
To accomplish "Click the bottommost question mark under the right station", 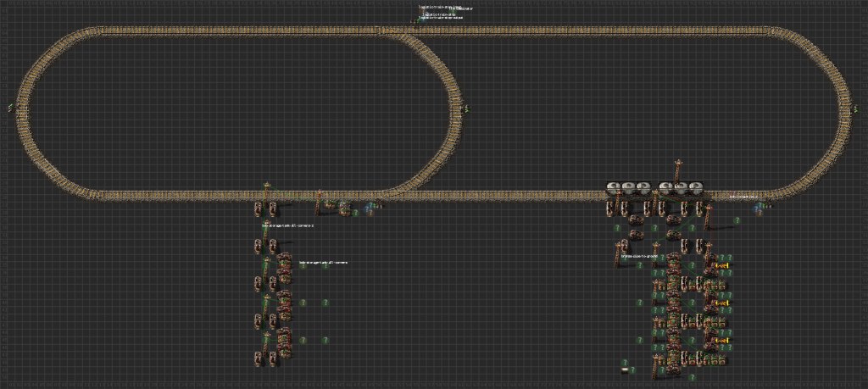I will coord(692,377).
